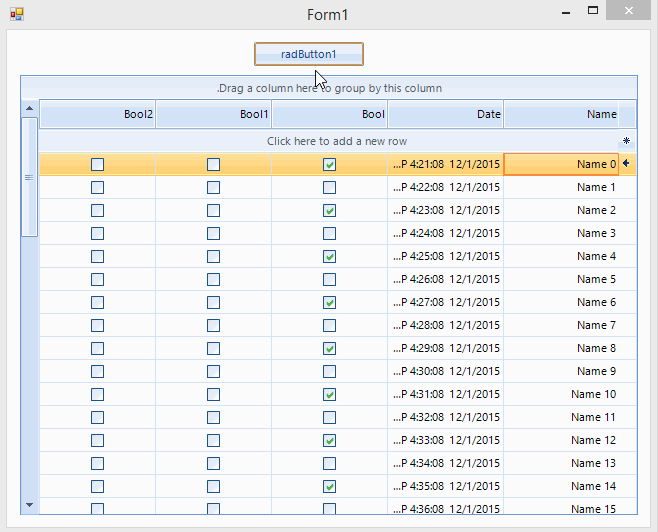Select date cell '4:22:08 12/1/2015'

[x=445, y=187]
